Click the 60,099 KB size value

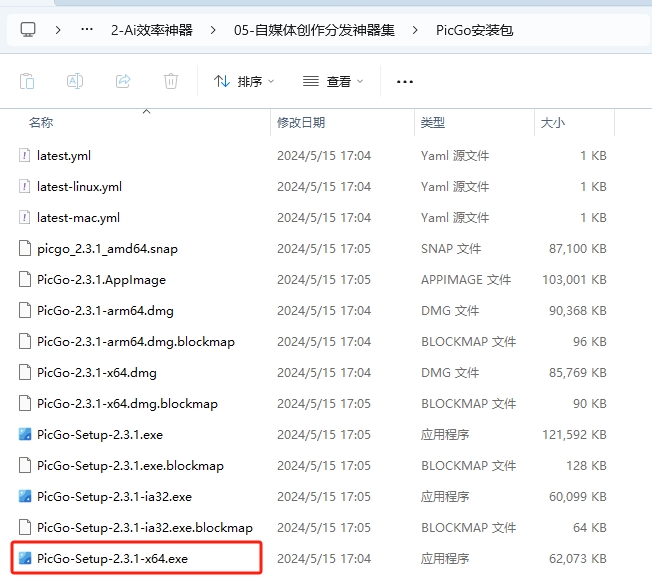(x=578, y=496)
